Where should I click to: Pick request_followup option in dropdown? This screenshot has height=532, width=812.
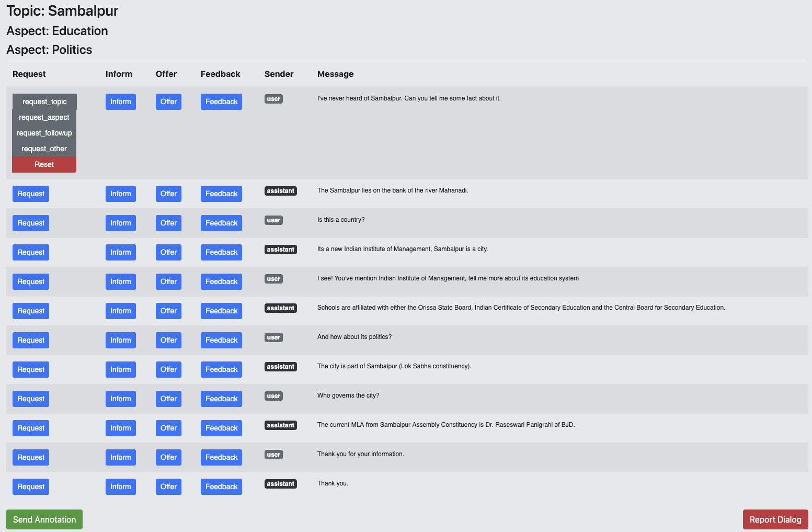(44, 133)
